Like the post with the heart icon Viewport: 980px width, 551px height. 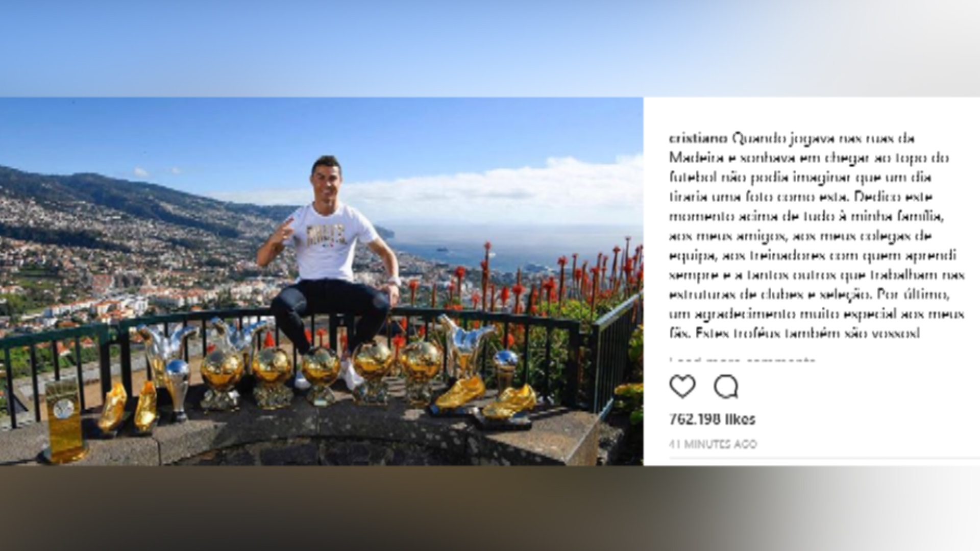point(682,386)
